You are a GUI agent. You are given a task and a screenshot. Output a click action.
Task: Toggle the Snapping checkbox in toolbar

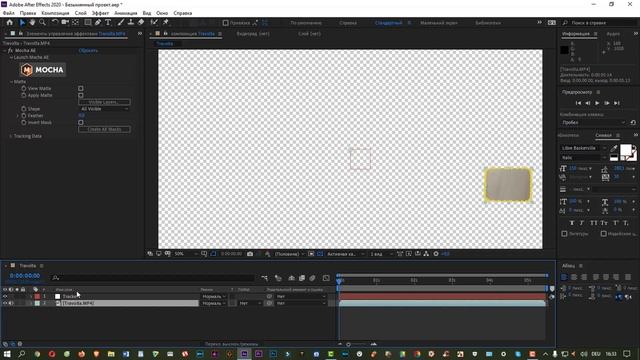tap(225, 23)
